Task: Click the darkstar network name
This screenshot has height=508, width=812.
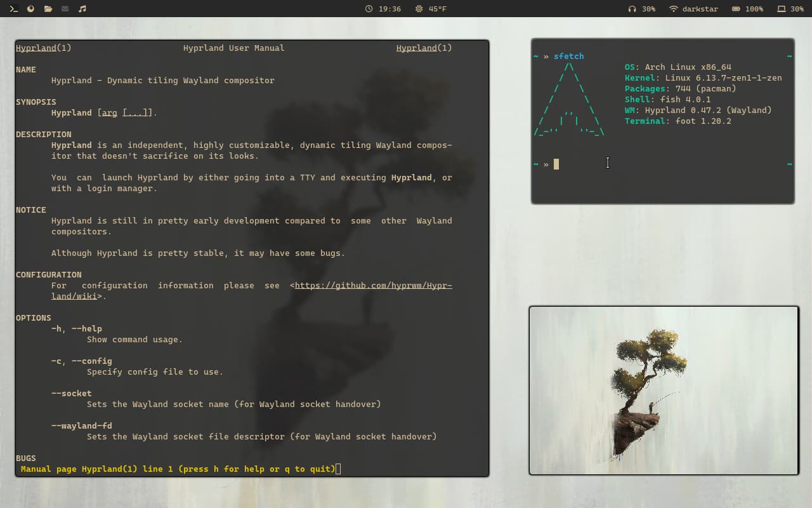Action: coord(700,9)
